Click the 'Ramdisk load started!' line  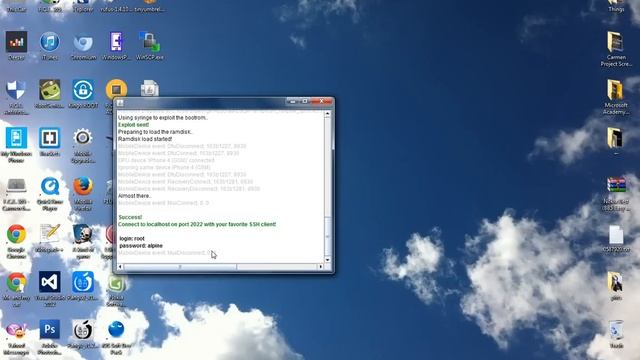[145, 139]
